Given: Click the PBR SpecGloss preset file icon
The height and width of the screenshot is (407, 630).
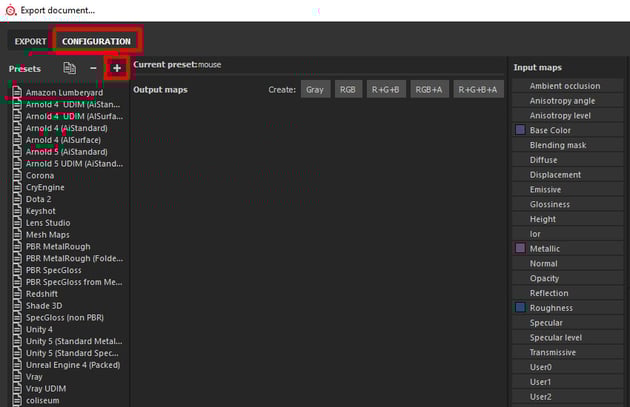Looking at the screenshot, I should pyautogui.click(x=17, y=270).
